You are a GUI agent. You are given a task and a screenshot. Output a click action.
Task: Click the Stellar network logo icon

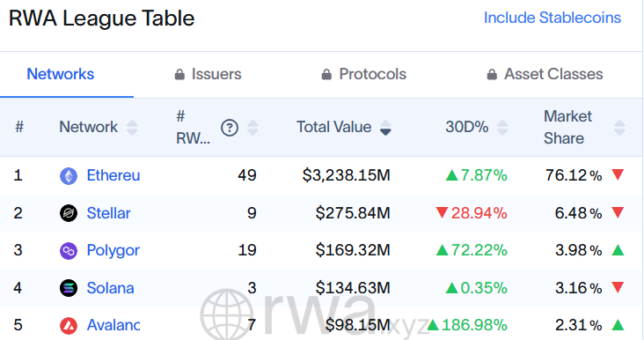click(x=69, y=213)
